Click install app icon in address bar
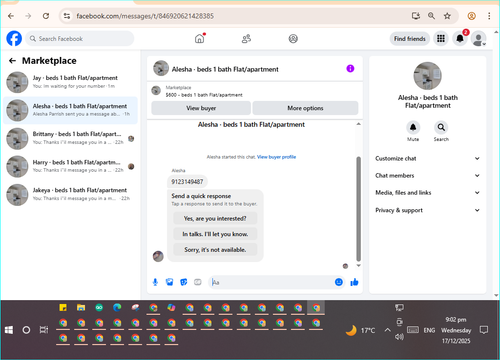Screen dimensions: 500x360 [x=416, y=16]
